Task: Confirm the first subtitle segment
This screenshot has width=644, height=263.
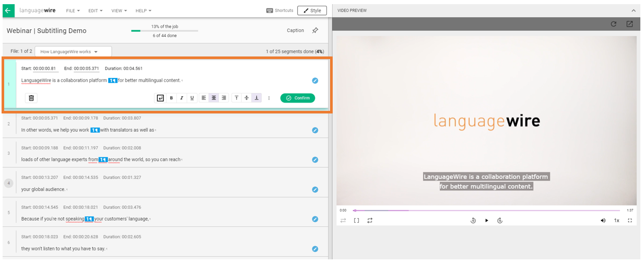Action: coord(298,98)
